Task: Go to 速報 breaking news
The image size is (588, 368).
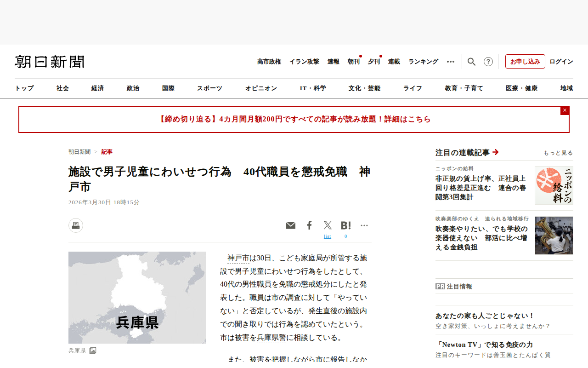Action: 334,62
